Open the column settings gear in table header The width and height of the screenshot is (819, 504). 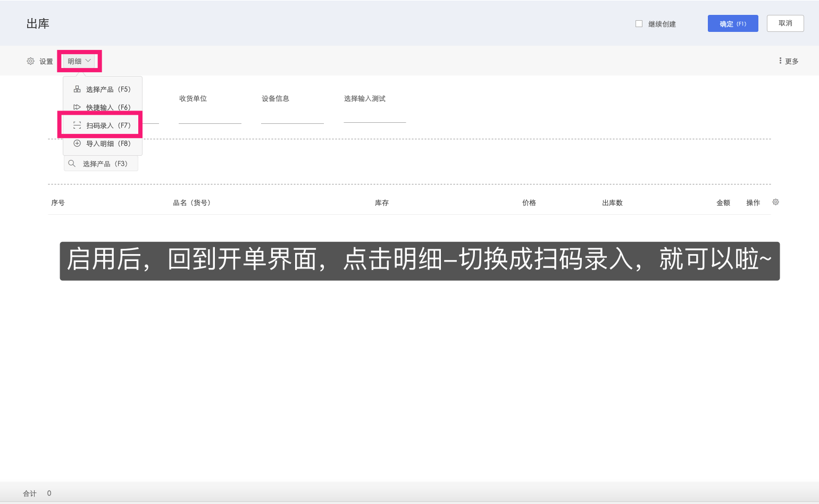pyautogui.click(x=775, y=202)
